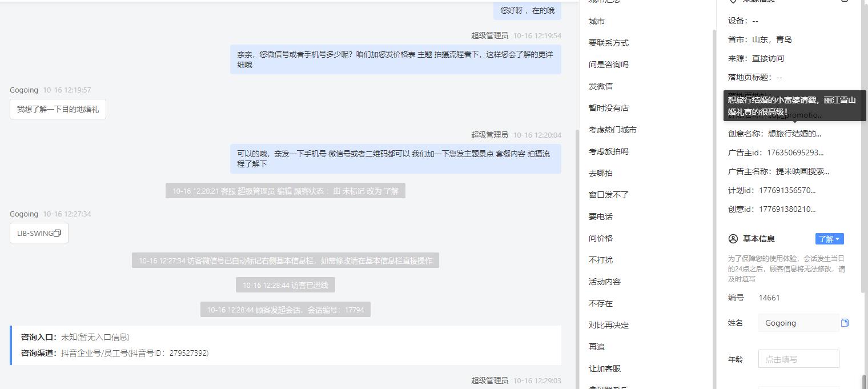This screenshot has width=868, height=389.
Task: Click the agent message 您好呀，在的哦
Action: (527, 10)
